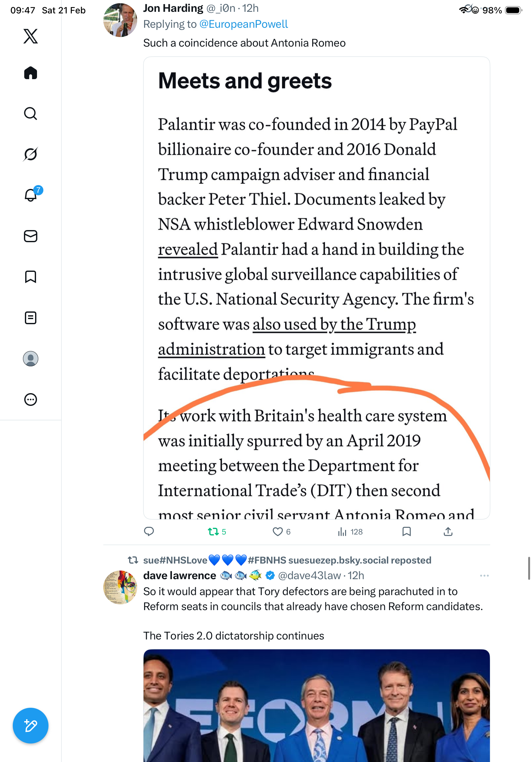The height and width of the screenshot is (762, 532).
Task: Open the @EuropeanPowell profile link
Action: point(243,24)
